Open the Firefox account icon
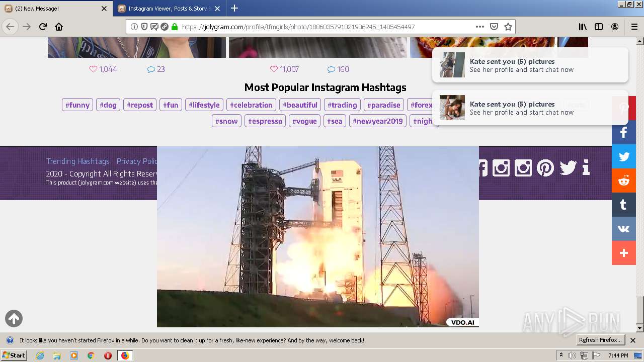This screenshot has width=644, height=362. pyautogui.click(x=615, y=27)
